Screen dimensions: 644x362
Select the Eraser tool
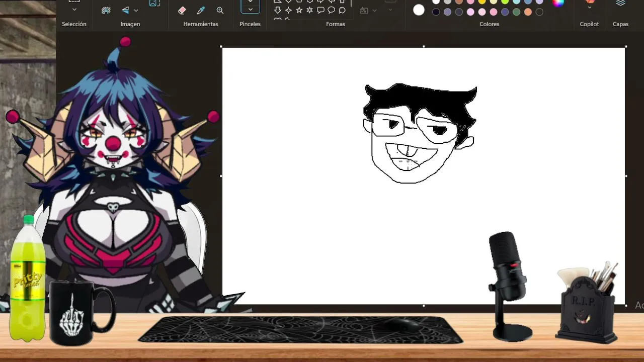click(x=182, y=10)
